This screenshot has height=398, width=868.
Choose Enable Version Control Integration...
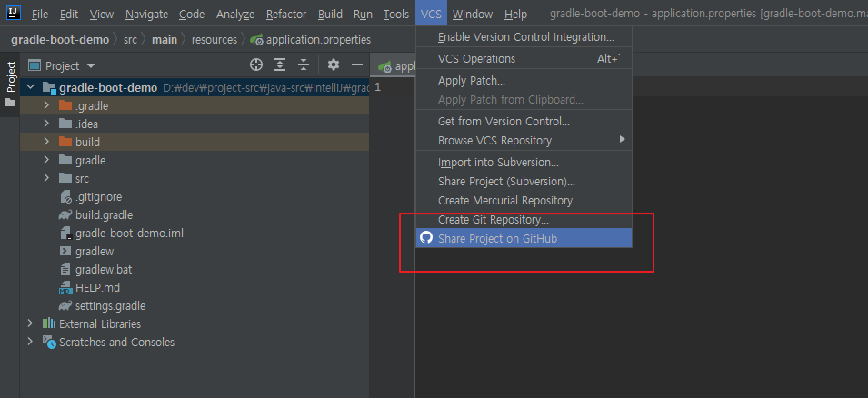pyautogui.click(x=524, y=37)
